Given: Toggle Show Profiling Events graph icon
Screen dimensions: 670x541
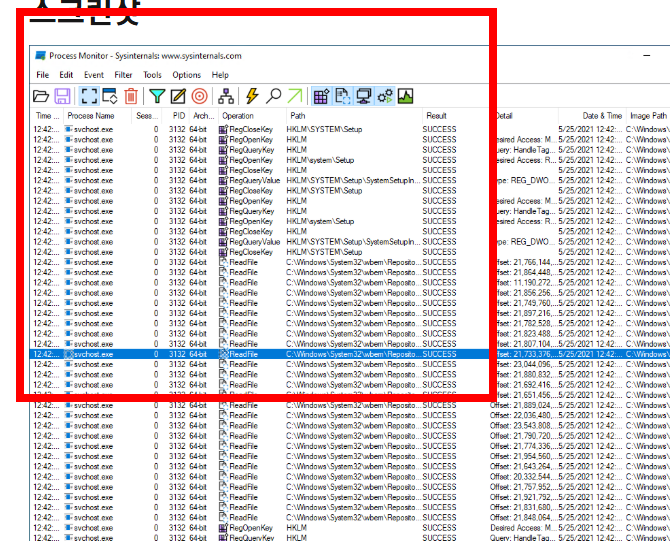Looking at the screenshot, I should tap(405, 96).
